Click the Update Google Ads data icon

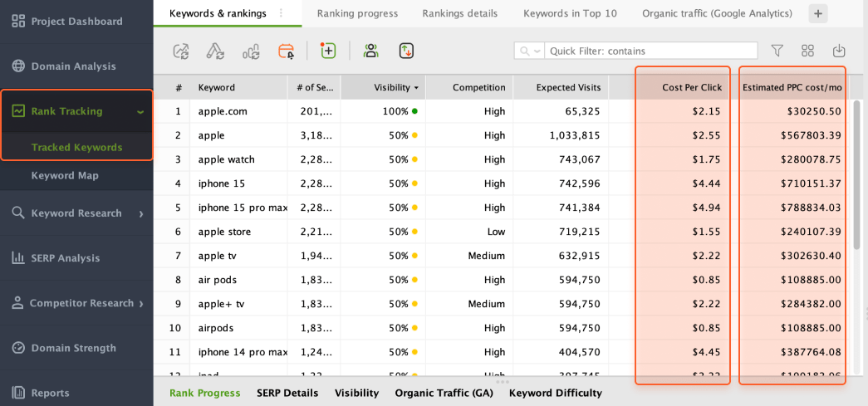tap(215, 51)
